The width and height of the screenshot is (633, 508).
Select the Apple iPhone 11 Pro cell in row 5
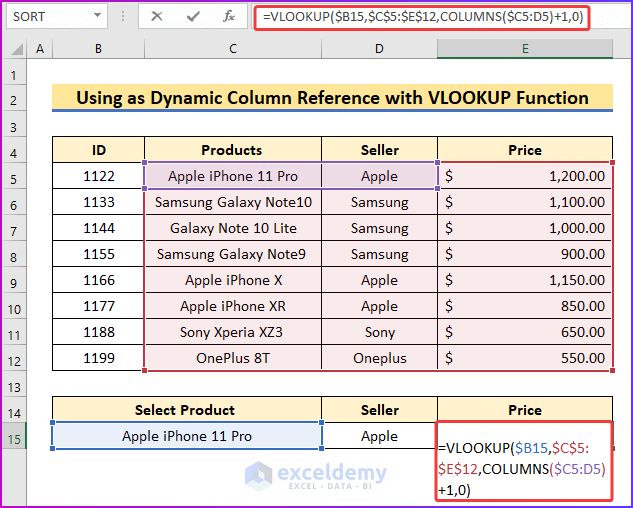click(233, 176)
